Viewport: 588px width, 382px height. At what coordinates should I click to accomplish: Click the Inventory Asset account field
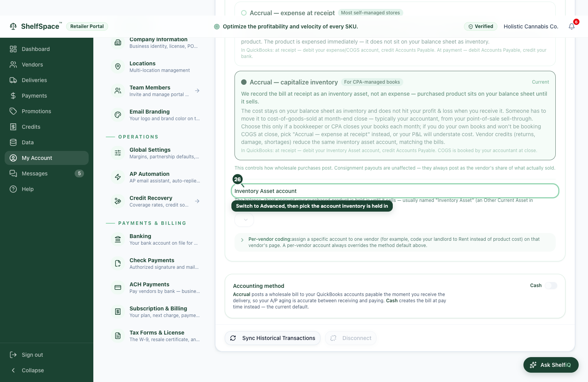tap(395, 191)
